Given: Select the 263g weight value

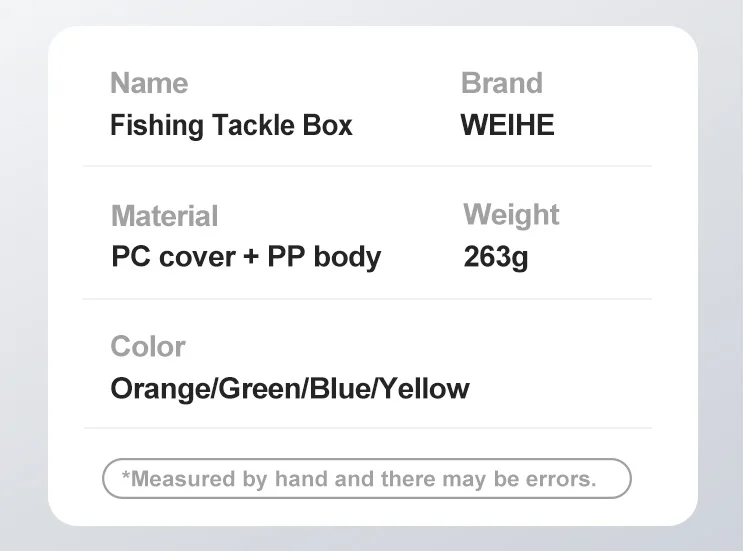Looking at the screenshot, I should 495,257.
